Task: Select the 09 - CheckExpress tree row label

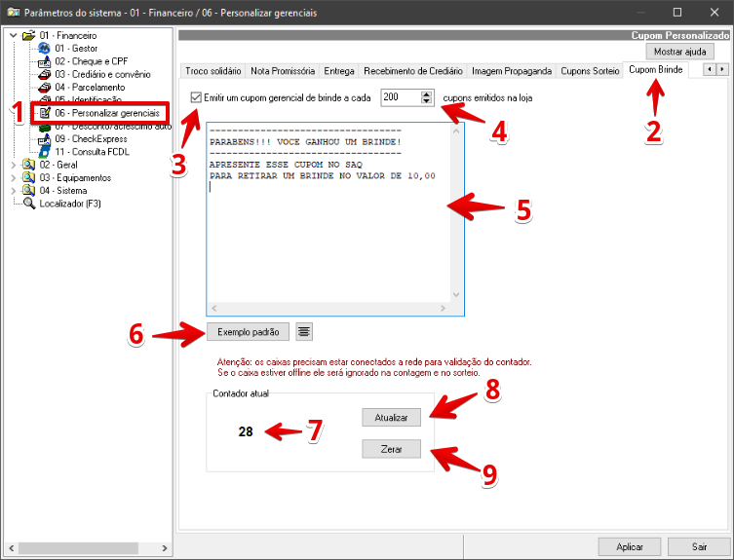Action: [91, 139]
